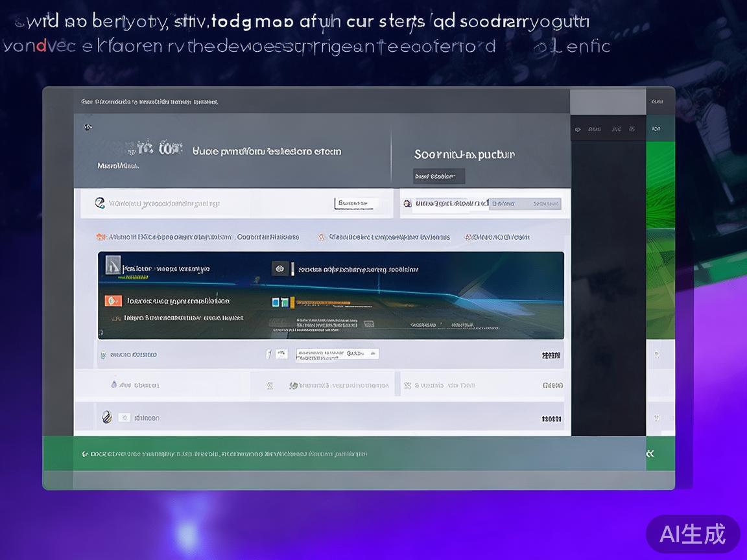Click the tab at the window's top-right corner
The width and height of the screenshot is (747, 560).
coord(656,102)
